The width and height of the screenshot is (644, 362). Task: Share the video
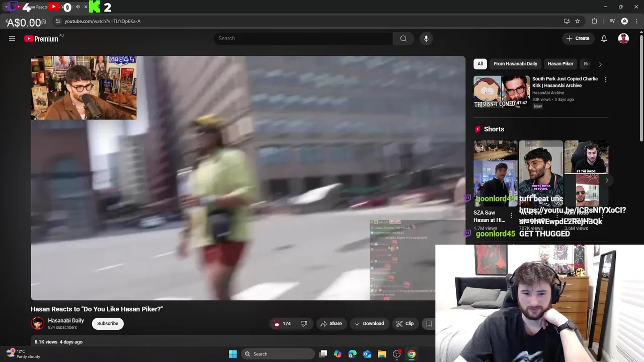pyautogui.click(x=331, y=323)
